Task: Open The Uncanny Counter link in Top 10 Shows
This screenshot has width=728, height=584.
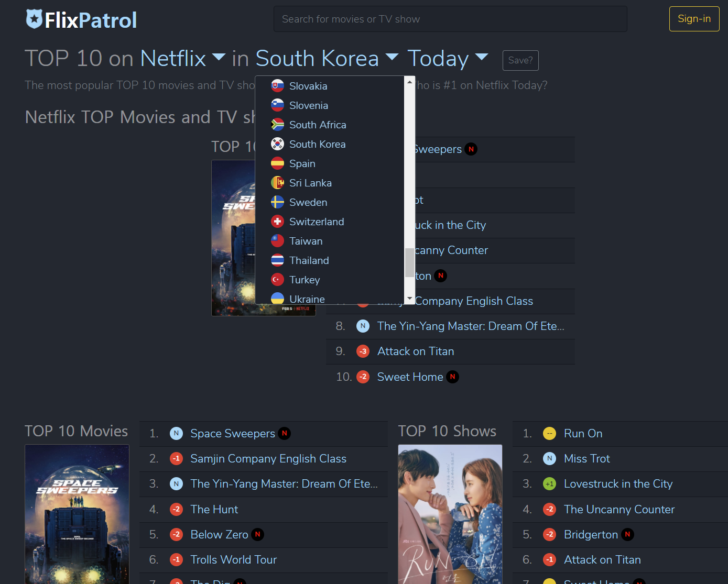Action: 619,509
